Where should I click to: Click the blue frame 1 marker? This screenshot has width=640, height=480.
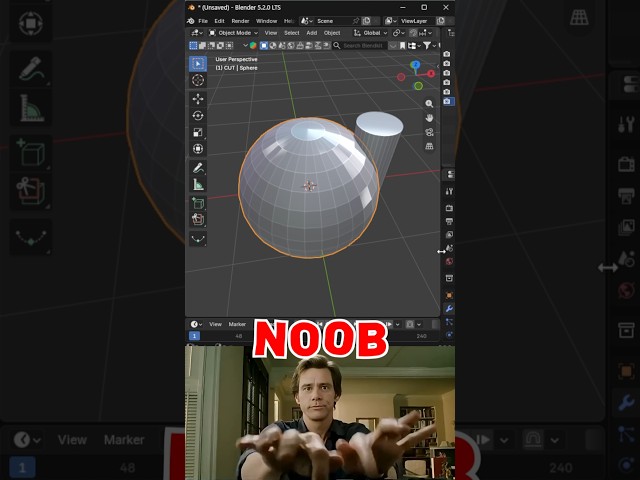coord(194,336)
